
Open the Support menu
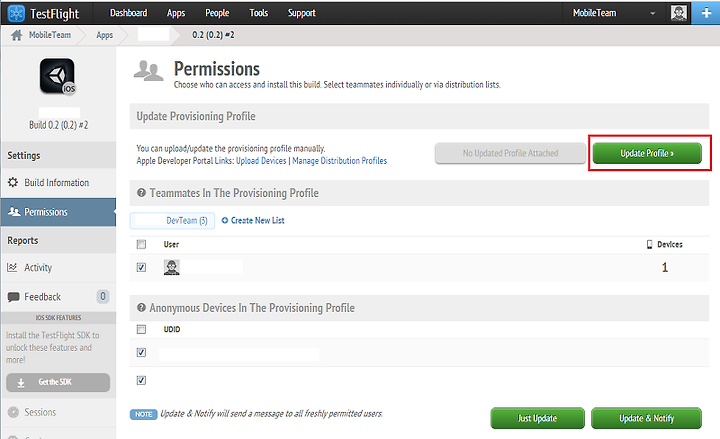pyautogui.click(x=302, y=13)
